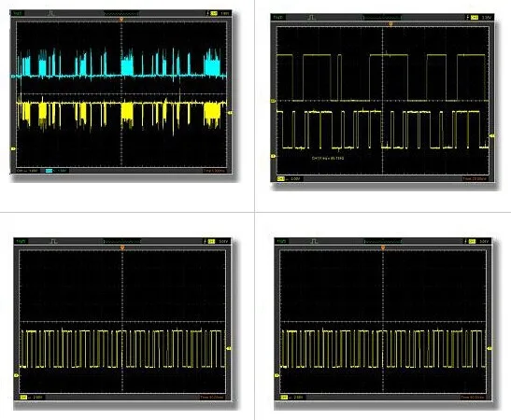This screenshot has width=511, height=420.
Task: Click pulse trigger icon on bottom-right scope
Action: coord(314,241)
